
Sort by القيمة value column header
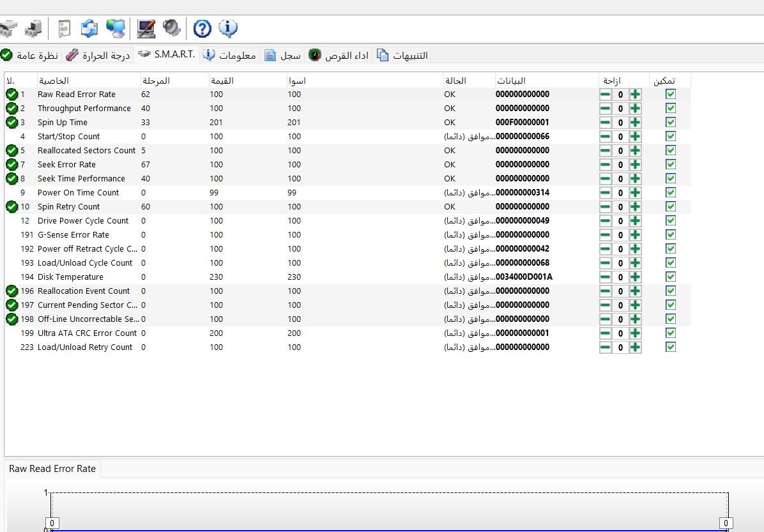click(x=248, y=80)
